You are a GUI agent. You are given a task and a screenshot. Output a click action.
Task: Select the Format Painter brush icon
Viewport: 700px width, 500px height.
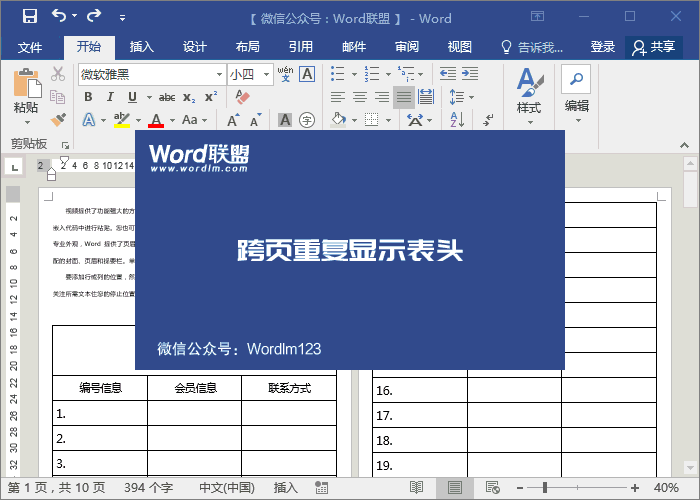click(58, 119)
